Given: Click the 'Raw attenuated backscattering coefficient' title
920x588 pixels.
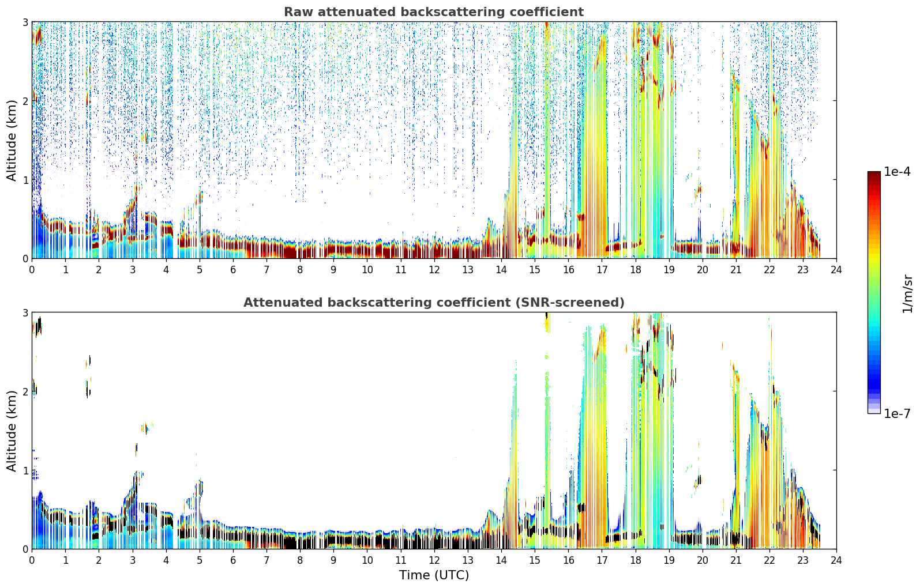Looking at the screenshot, I should [x=434, y=12].
